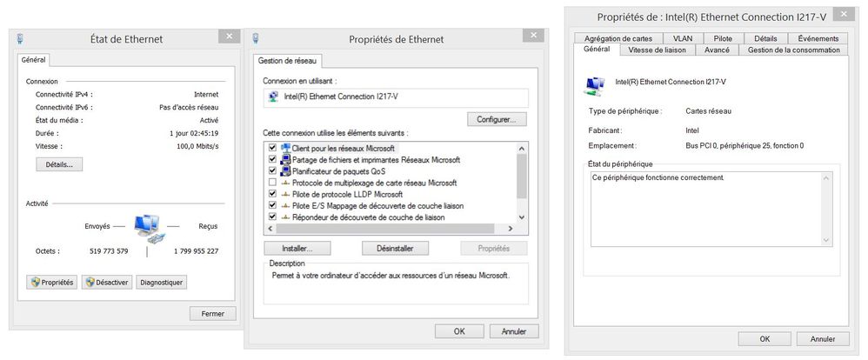Click the Diagnostiquer button
Screen dimensions: 868x360
click(x=161, y=282)
